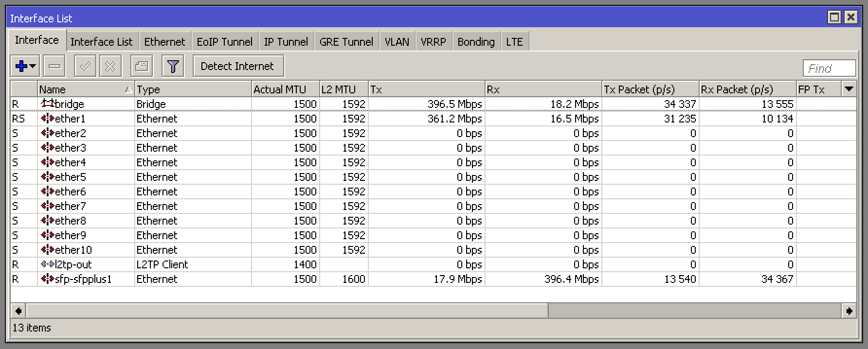Select the 396.5 Mbps Tx value

454,104
